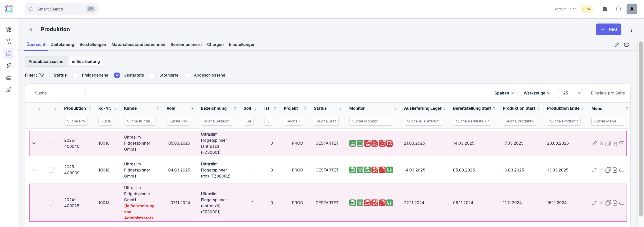Click the NEU button
644x227 pixels.
[608, 30]
